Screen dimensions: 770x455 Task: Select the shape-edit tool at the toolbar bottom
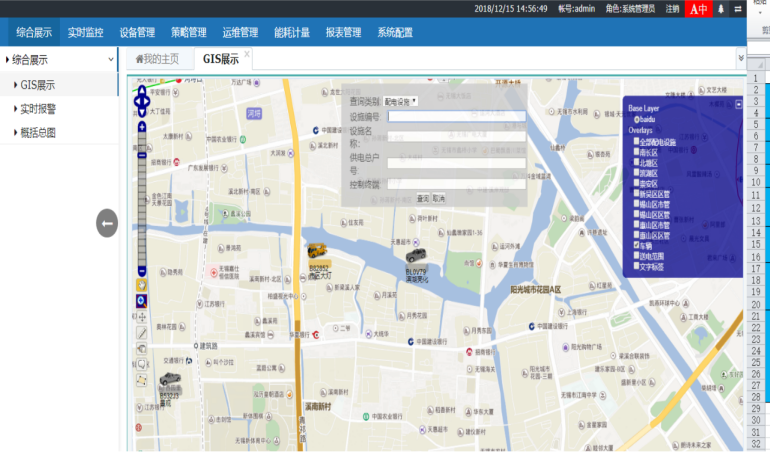pos(141,380)
